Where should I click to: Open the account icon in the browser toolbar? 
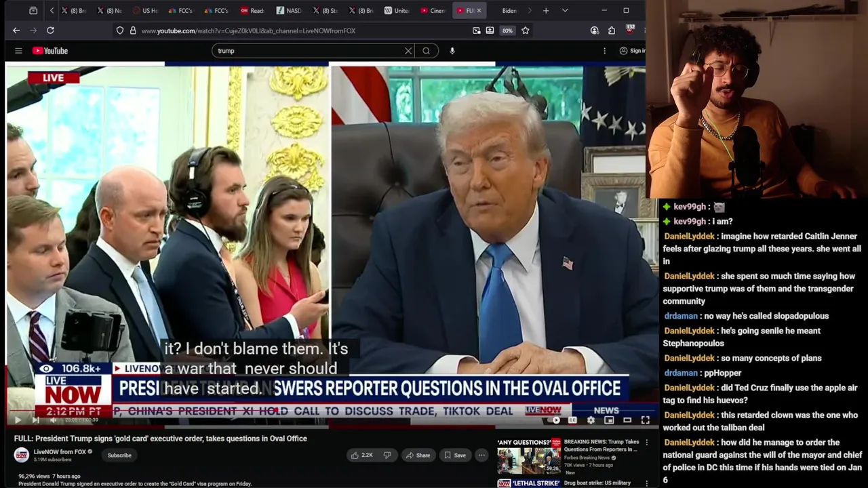tap(595, 30)
